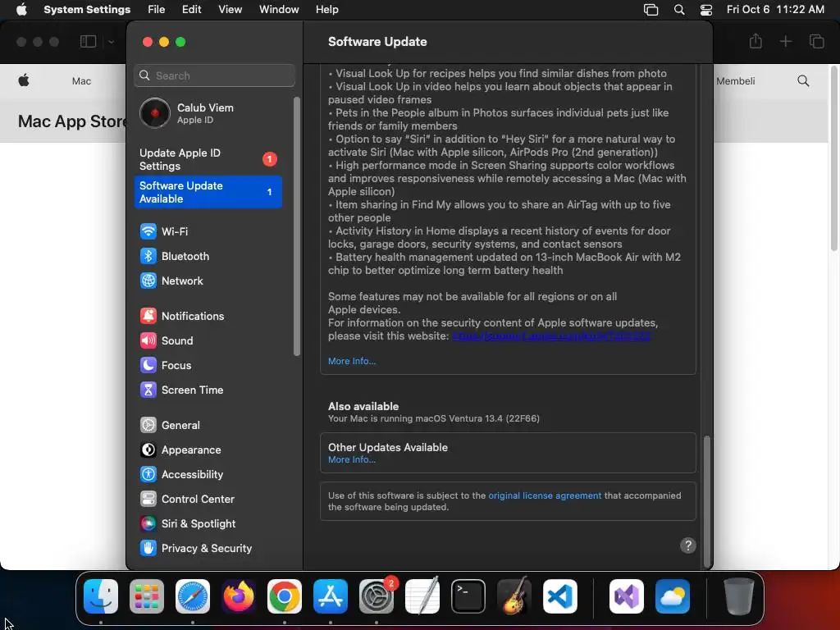840x630 pixels.
Task: Open Control Center in menu bar
Action: click(706, 10)
